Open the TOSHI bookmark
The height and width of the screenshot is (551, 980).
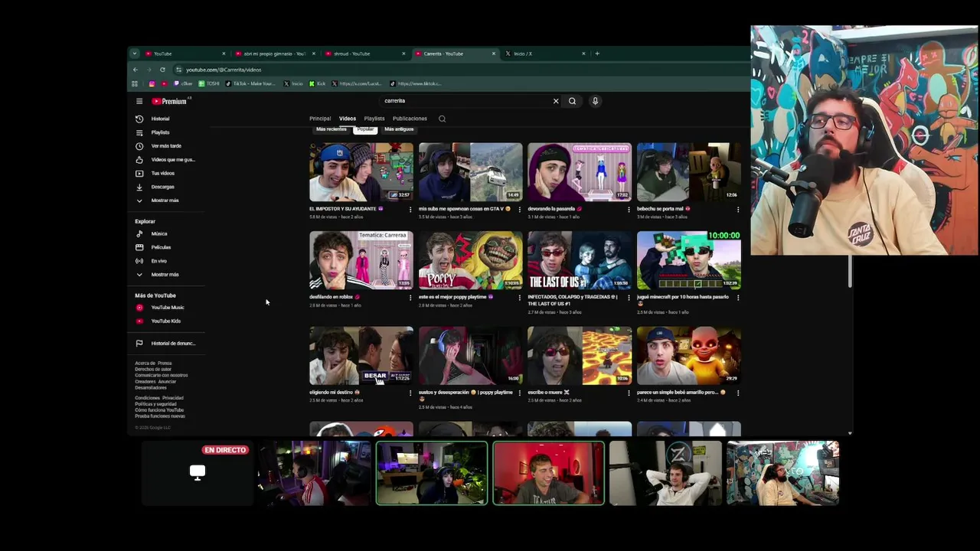209,83
